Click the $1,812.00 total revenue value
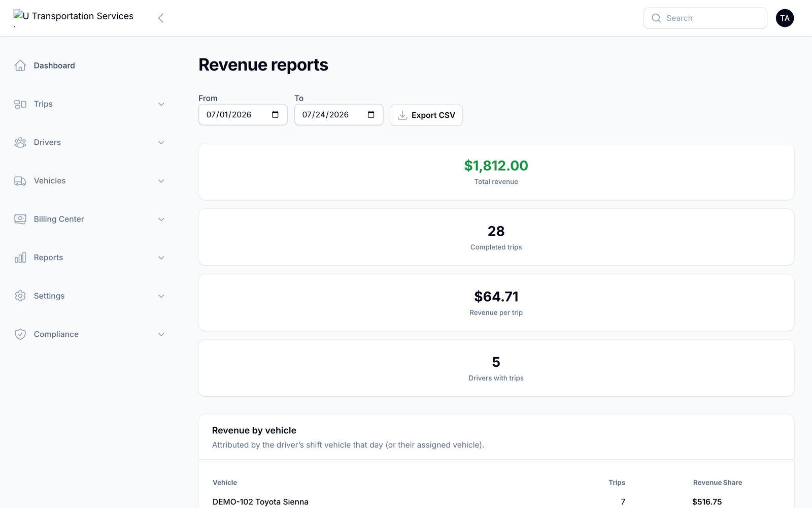The image size is (812, 508). click(x=496, y=166)
